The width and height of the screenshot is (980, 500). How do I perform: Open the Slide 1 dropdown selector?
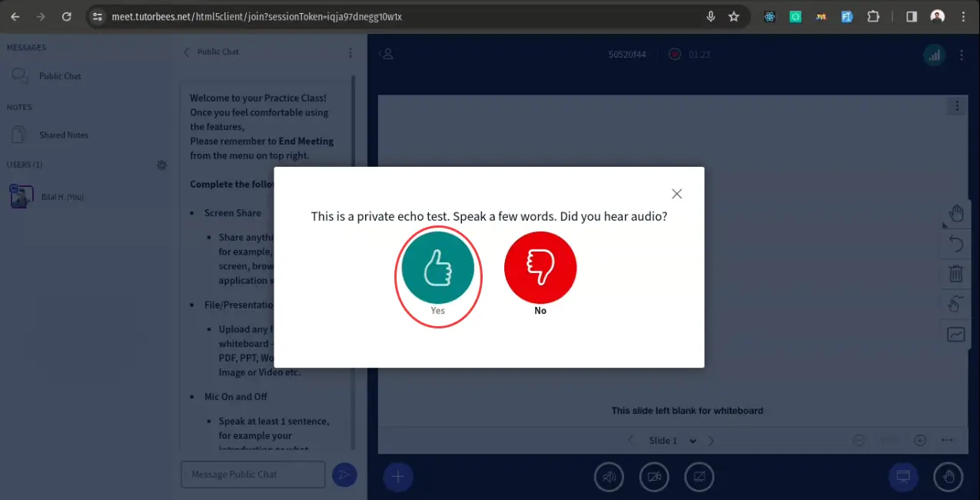click(x=673, y=441)
